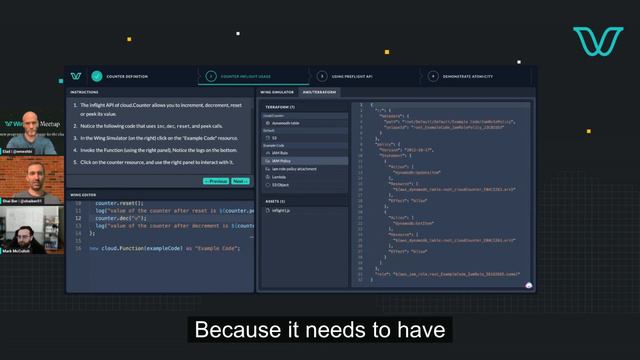This screenshot has width=640, height=360.
Task: Click the S3 bucket icon under Default
Action: tap(268, 138)
